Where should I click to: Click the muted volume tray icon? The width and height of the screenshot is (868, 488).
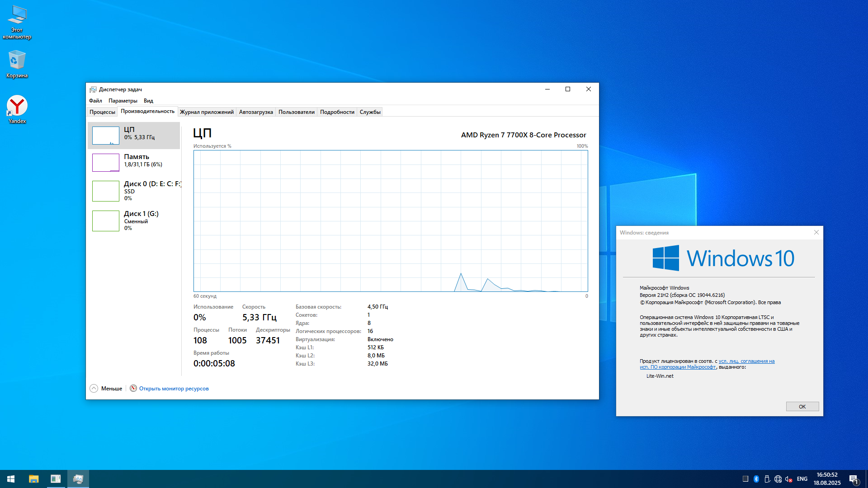tap(789, 479)
